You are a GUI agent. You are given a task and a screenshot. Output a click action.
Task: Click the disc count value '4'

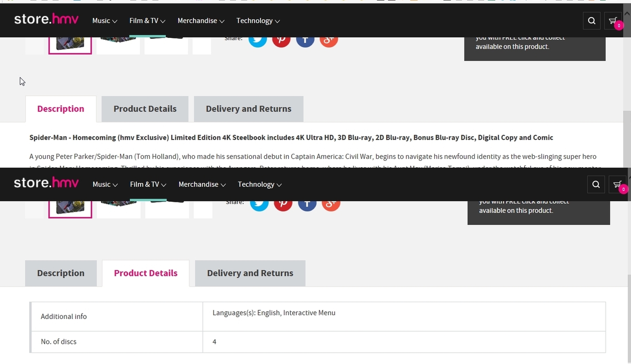pos(214,342)
